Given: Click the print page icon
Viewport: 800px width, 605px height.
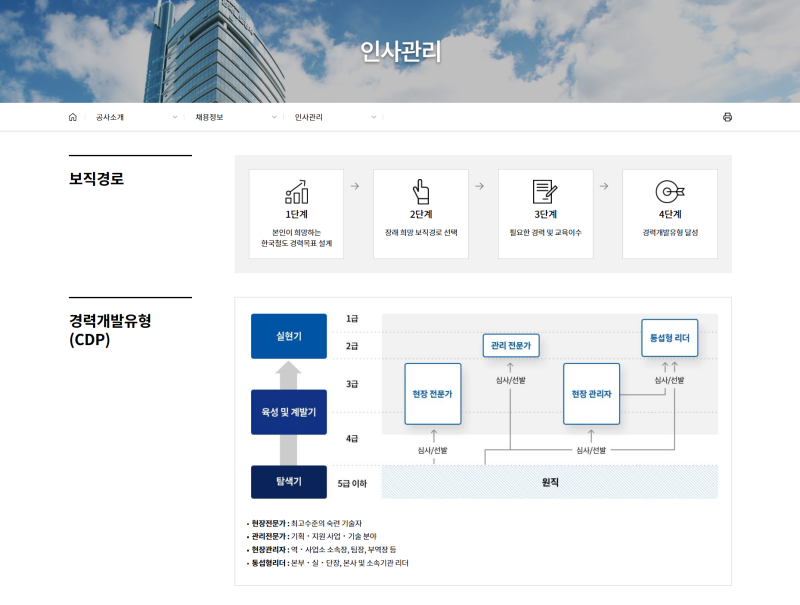Looking at the screenshot, I should (x=727, y=117).
